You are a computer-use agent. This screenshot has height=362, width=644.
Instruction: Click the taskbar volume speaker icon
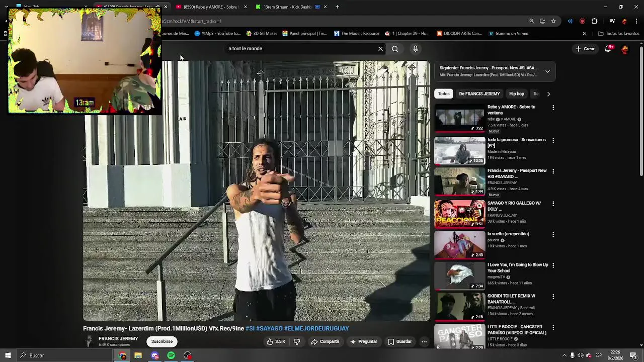tap(580, 355)
